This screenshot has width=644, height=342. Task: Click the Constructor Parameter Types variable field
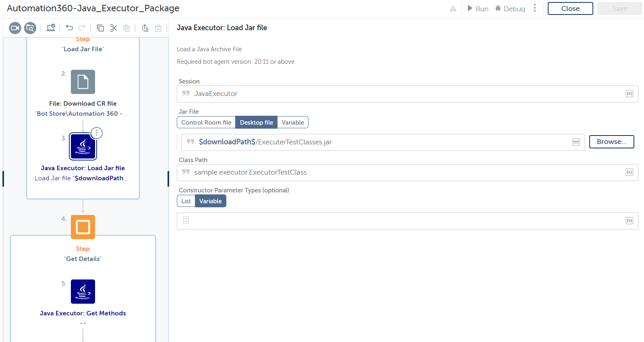coord(408,221)
